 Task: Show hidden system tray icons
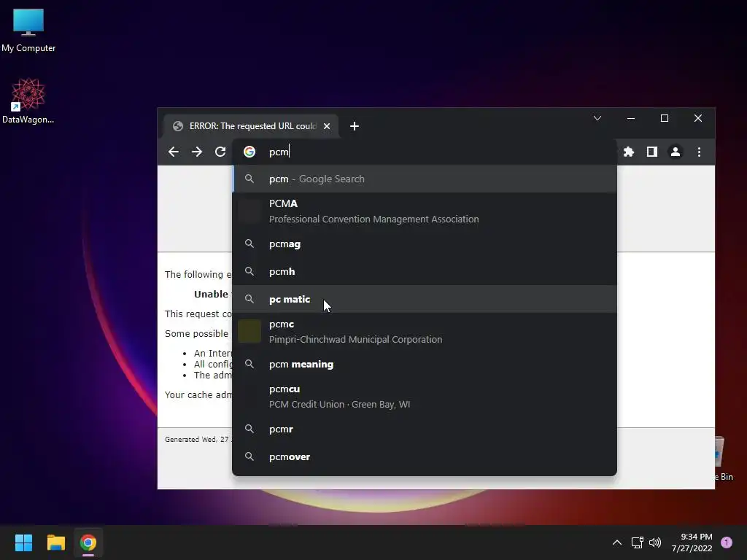[x=617, y=542]
